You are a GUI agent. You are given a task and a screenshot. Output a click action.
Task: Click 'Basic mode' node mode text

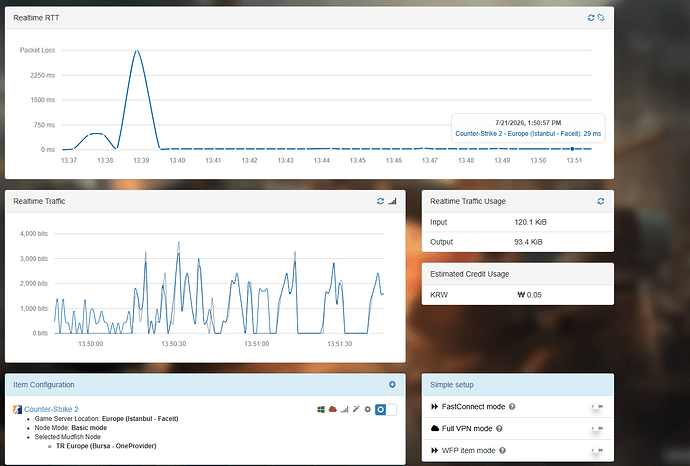coord(89,428)
